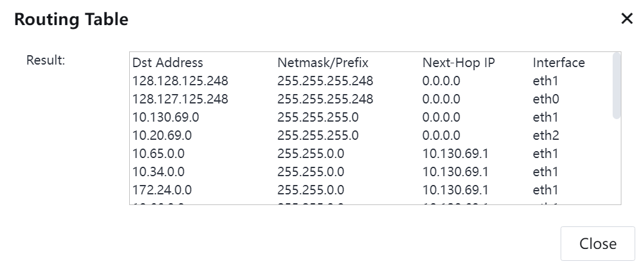Select destination address 128.127.125.248
This screenshot has width=644, height=269.
coord(180,99)
